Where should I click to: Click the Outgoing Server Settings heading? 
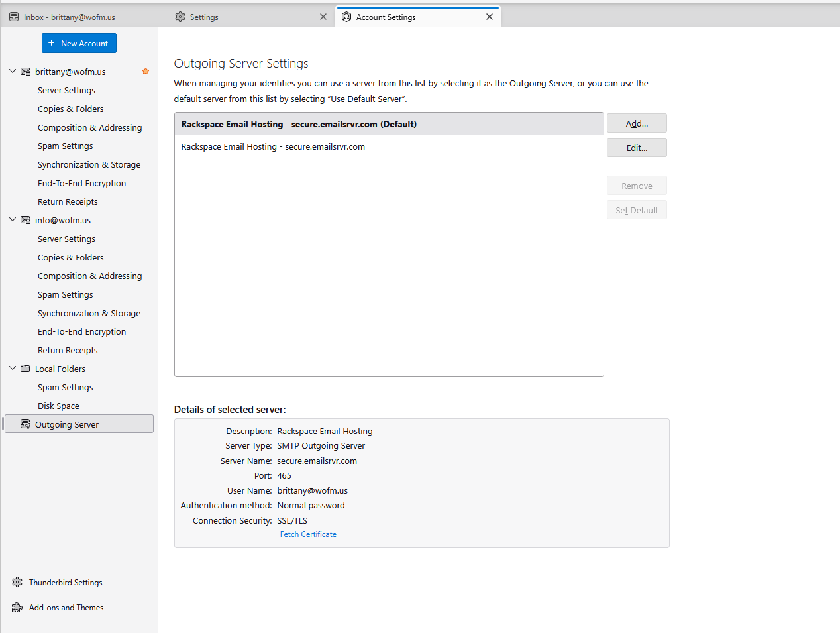241,64
